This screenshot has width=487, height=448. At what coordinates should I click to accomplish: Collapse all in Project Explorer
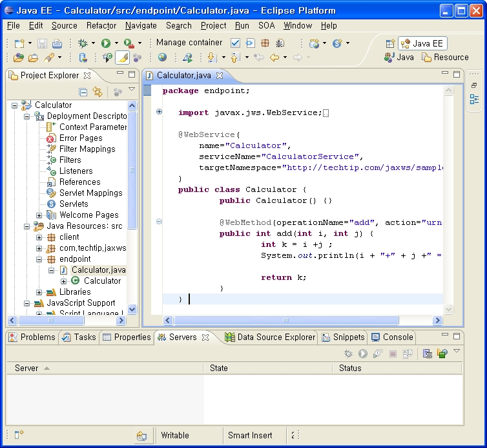[83, 92]
